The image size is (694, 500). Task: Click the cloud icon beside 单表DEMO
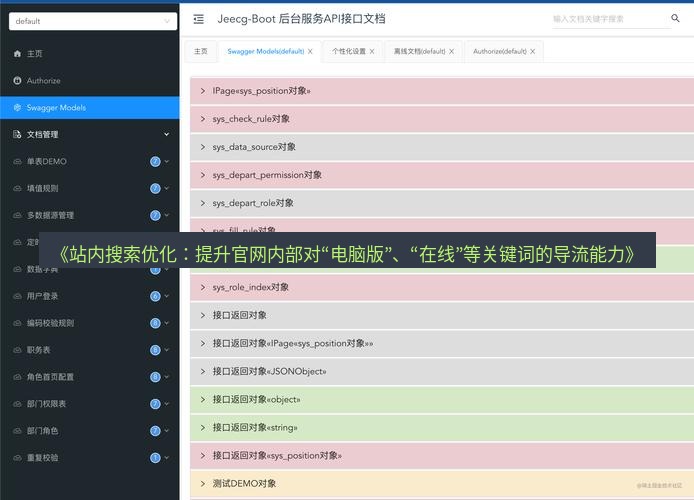click(17, 162)
